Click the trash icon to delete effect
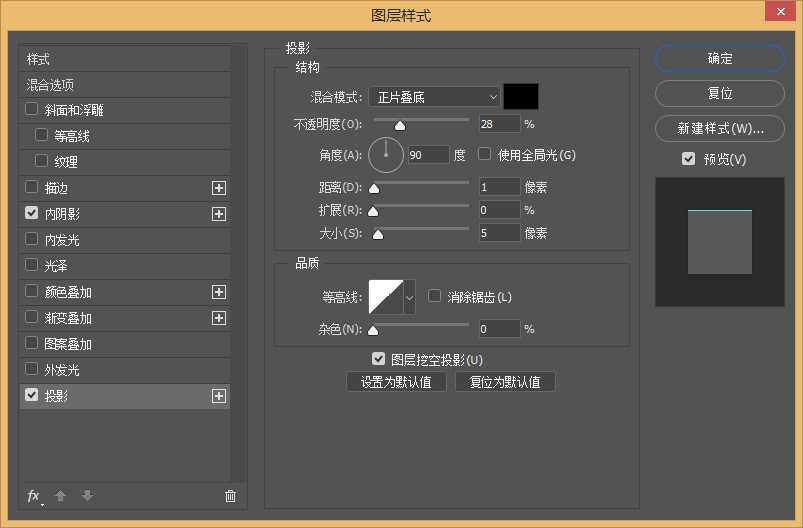The height and width of the screenshot is (528, 803). pos(230,496)
